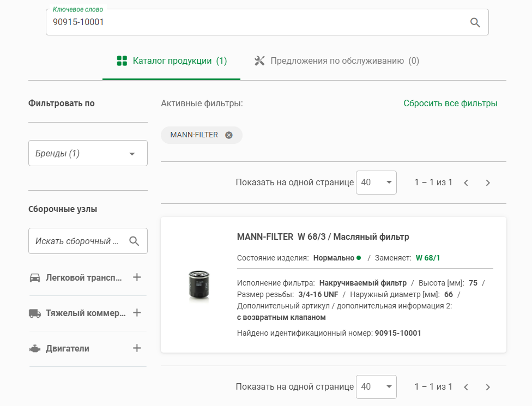Select the Легковой трансп... tree label

[x=84, y=278]
